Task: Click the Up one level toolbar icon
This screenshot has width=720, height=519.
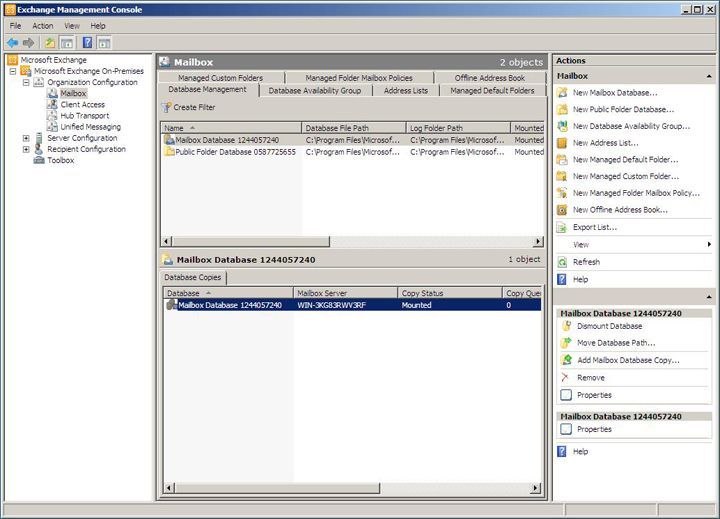Action: point(50,43)
